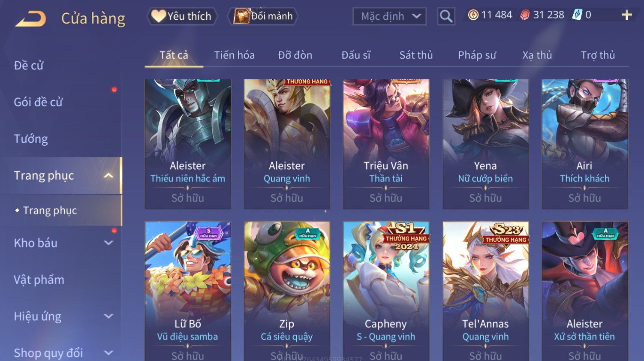Open the Tướng sidebar entry
The width and height of the screenshot is (644, 361).
pos(31,139)
